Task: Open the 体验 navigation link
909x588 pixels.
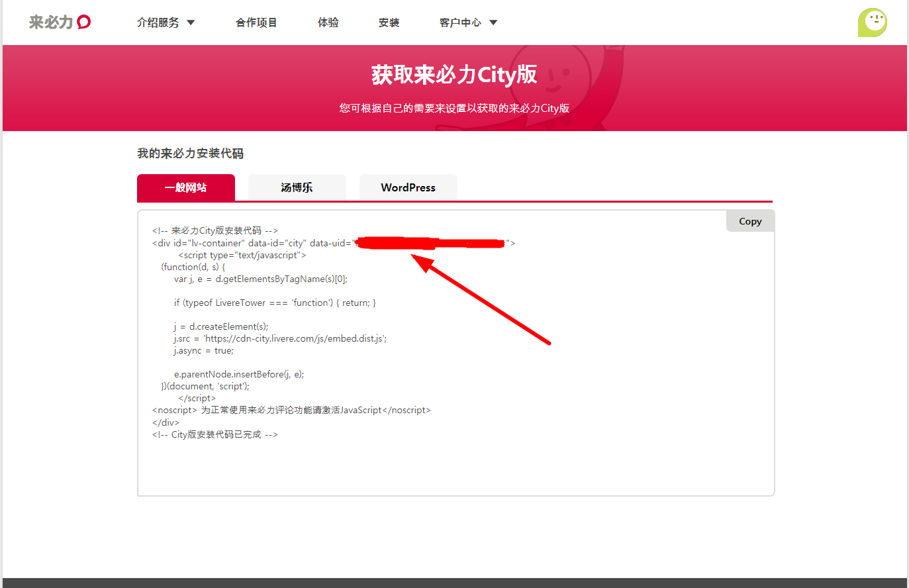Action: [328, 23]
